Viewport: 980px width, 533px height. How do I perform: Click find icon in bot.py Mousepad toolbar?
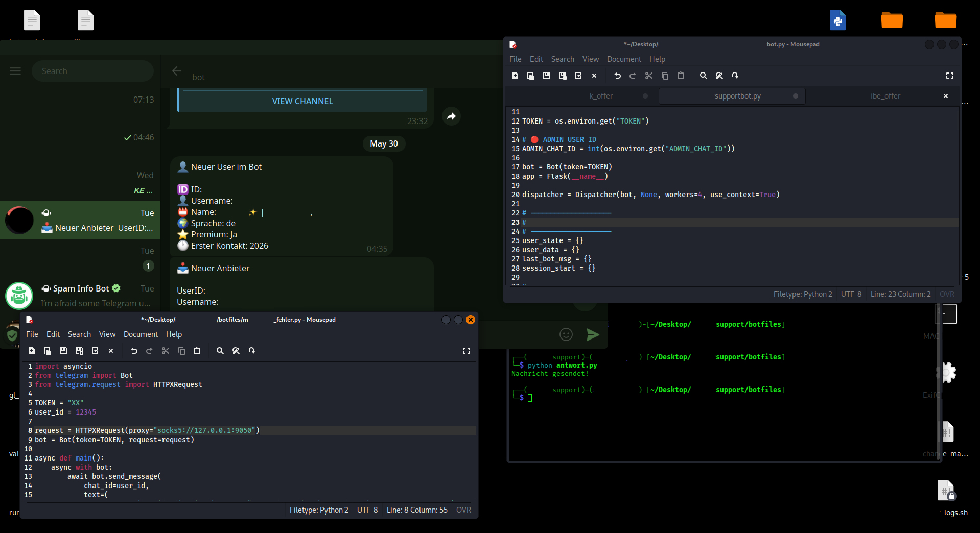click(704, 76)
